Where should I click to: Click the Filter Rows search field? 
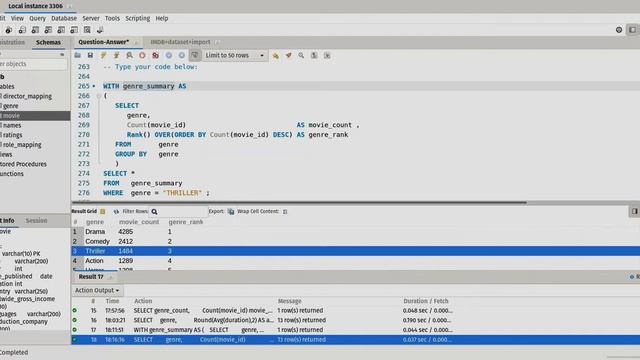(178, 211)
